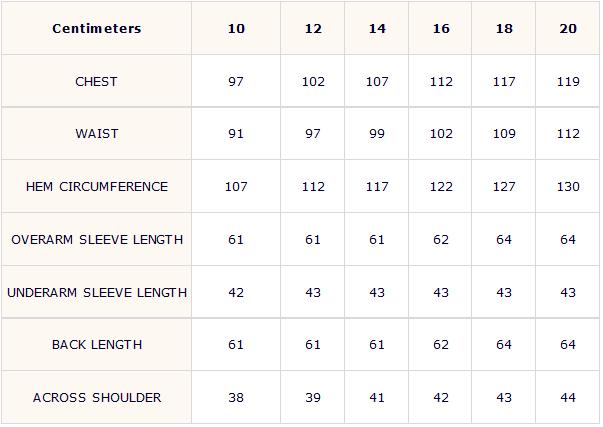This screenshot has height=427, width=603.
Task: Click the WAIST row label
Action: [x=97, y=134]
